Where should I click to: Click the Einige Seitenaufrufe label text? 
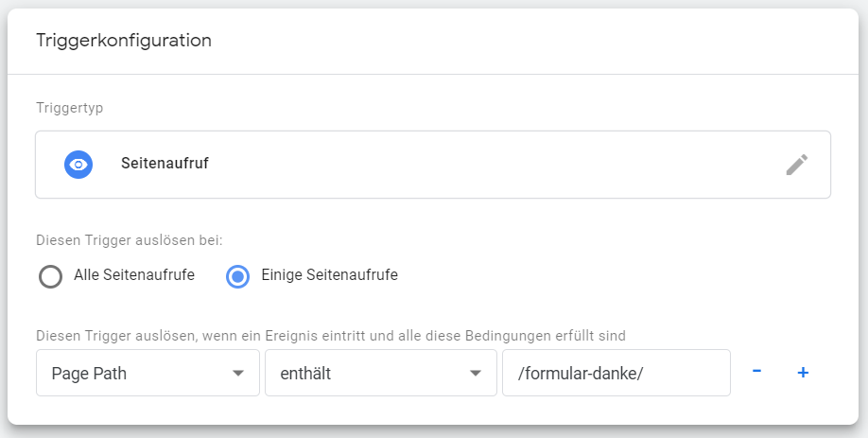click(329, 274)
